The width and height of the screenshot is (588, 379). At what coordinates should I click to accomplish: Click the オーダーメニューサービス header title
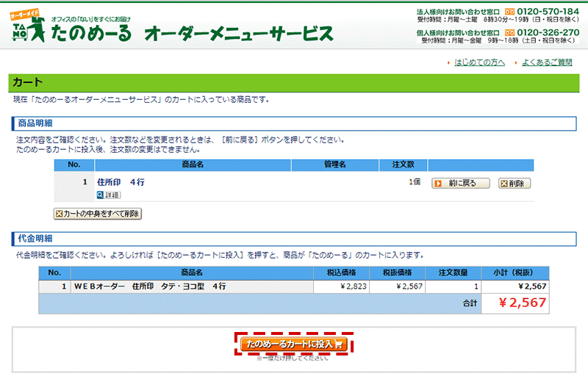(239, 34)
